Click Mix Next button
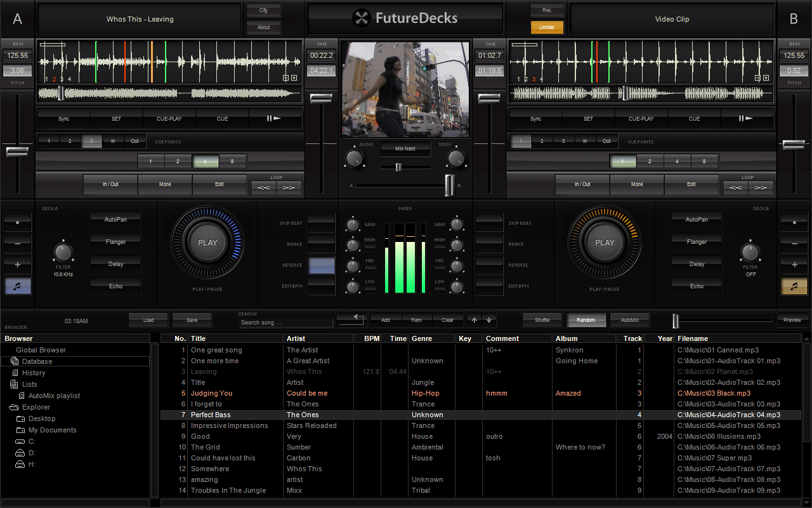 click(x=405, y=149)
